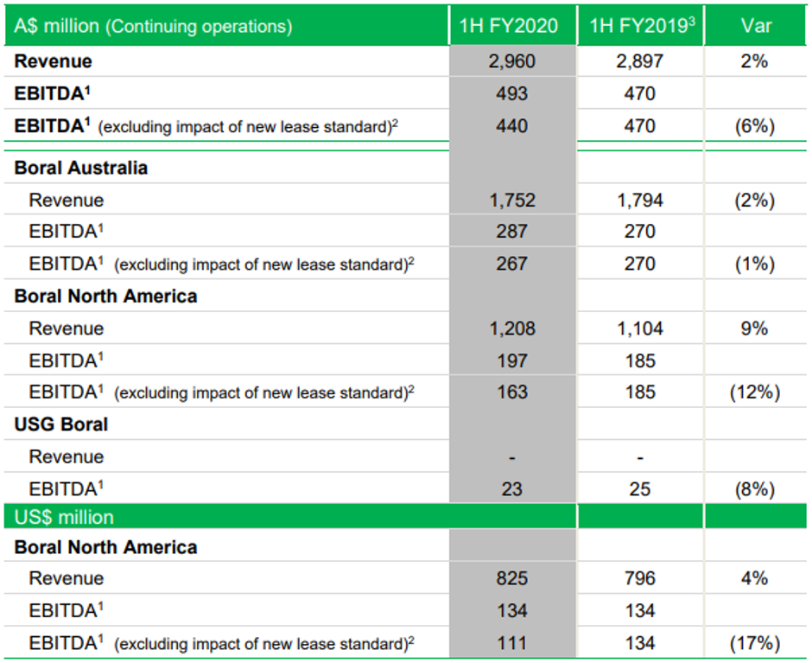Select US$ revenue value 796

639,578
